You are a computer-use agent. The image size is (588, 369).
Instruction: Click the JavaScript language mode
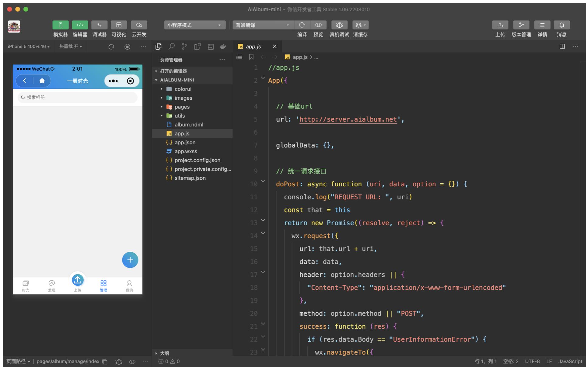[570, 361]
